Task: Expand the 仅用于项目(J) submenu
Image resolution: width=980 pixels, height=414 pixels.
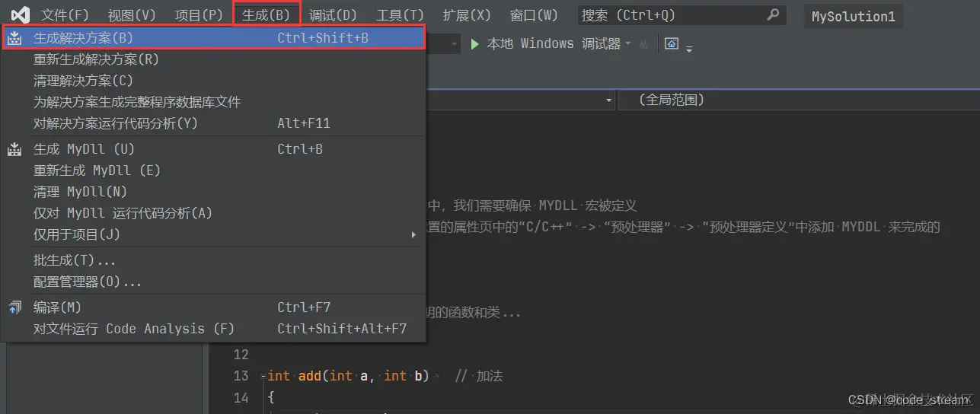Action: [413, 234]
